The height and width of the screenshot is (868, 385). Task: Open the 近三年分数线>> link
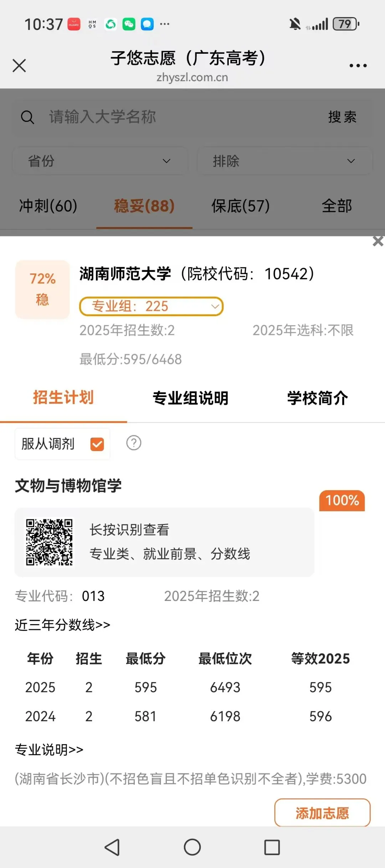click(x=63, y=625)
